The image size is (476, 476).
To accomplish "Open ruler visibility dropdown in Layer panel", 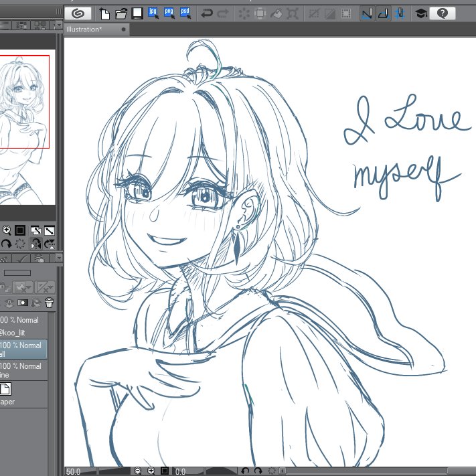I will [x=45, y=287].
